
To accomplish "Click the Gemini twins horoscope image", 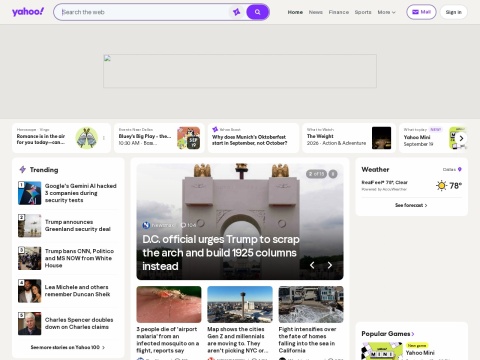I will (x=86, y=138).
